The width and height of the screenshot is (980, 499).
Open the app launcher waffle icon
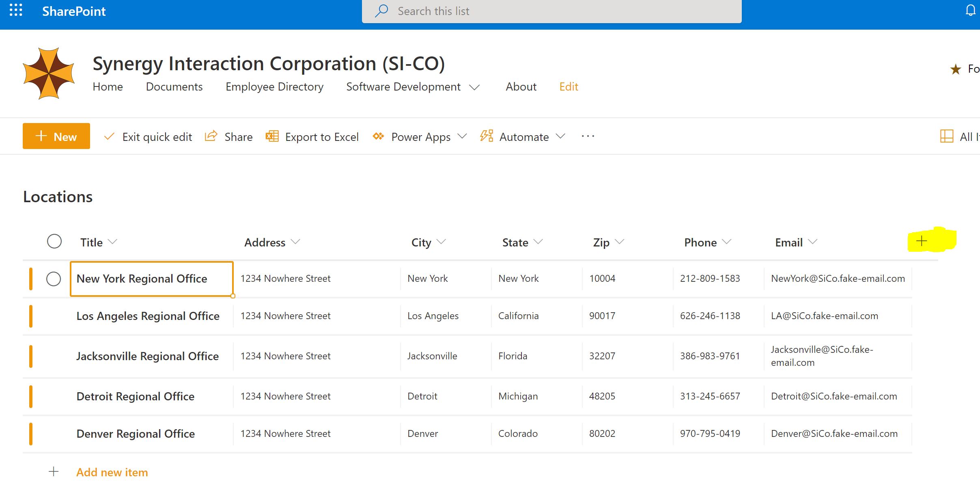pyautogui.click(x=16, y=10)
